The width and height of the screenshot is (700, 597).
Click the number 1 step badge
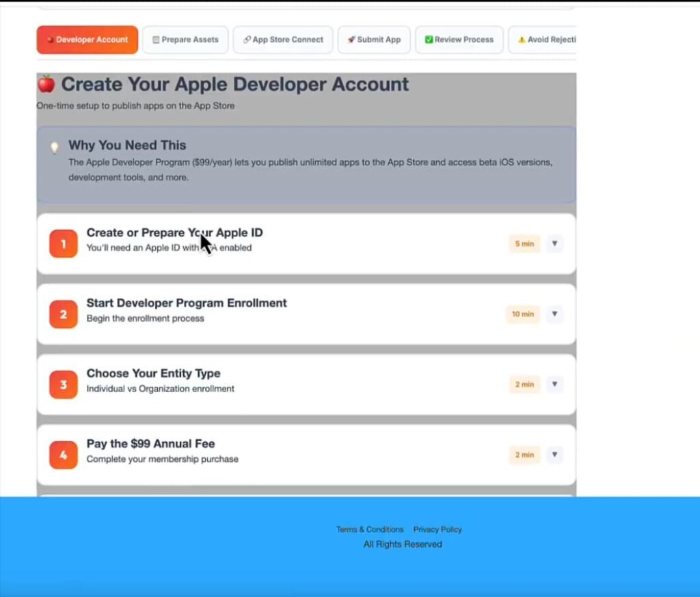click(x=62, y=243)
